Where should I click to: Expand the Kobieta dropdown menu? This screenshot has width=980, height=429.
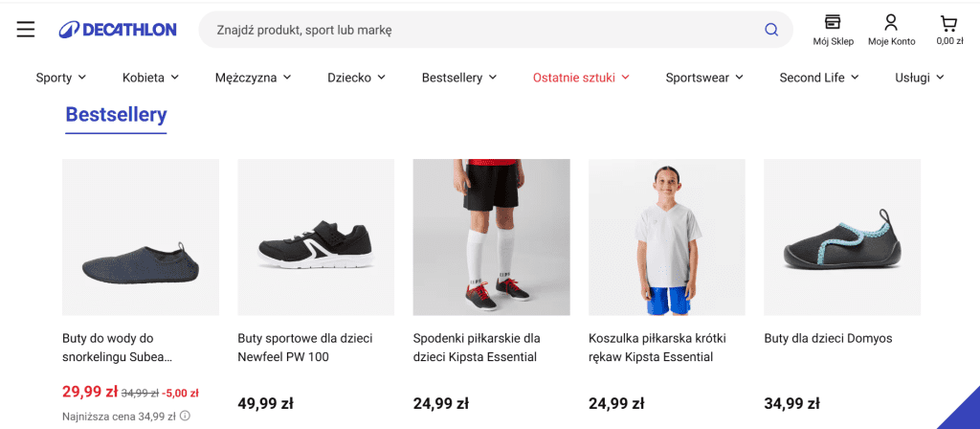151,78
